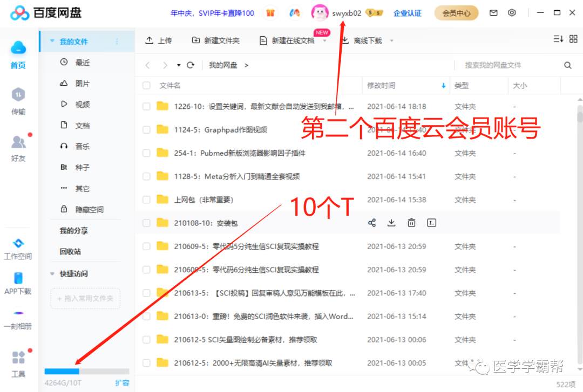Click the 企业认证 link
Image resolution: width=583 pixels, height=392 pixels.
tap(408, 13)
